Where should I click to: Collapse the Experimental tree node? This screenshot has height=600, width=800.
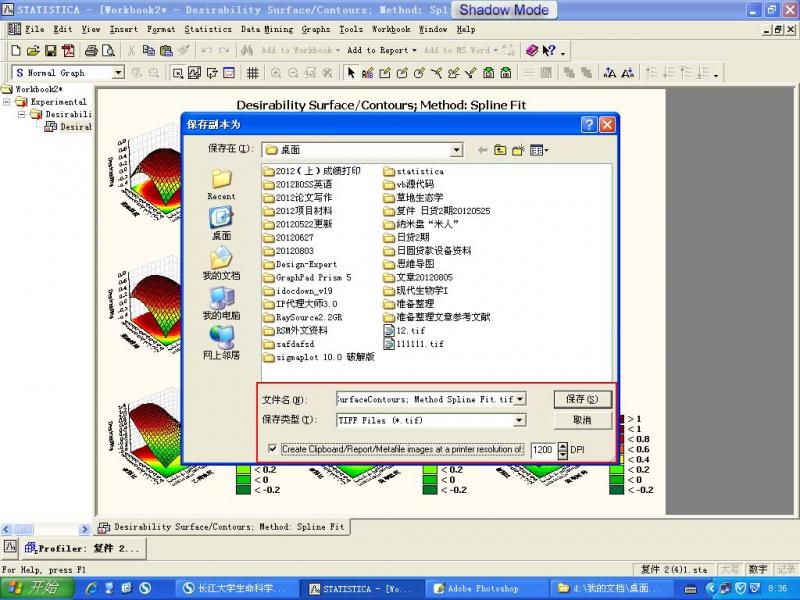pos(7,102)
